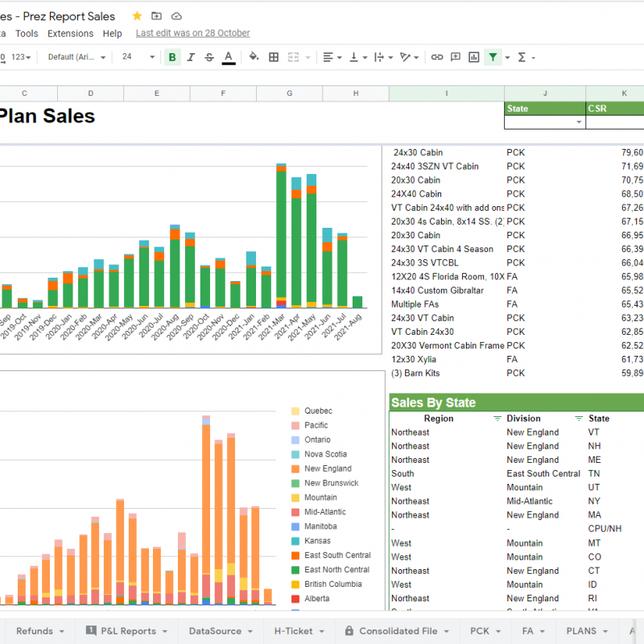Open the text color picker
The width and height of the screenshot is (644, 644).
[229, 57]
